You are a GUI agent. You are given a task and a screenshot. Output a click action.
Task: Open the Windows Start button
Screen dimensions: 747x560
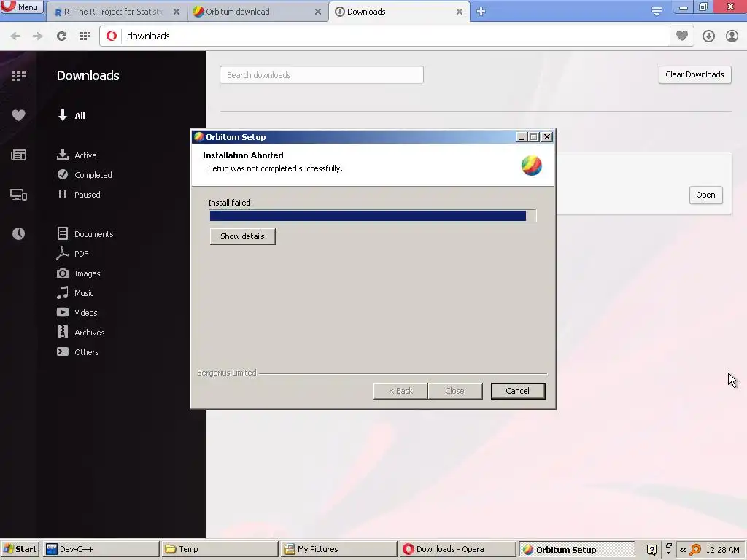[x=20, y=549]
